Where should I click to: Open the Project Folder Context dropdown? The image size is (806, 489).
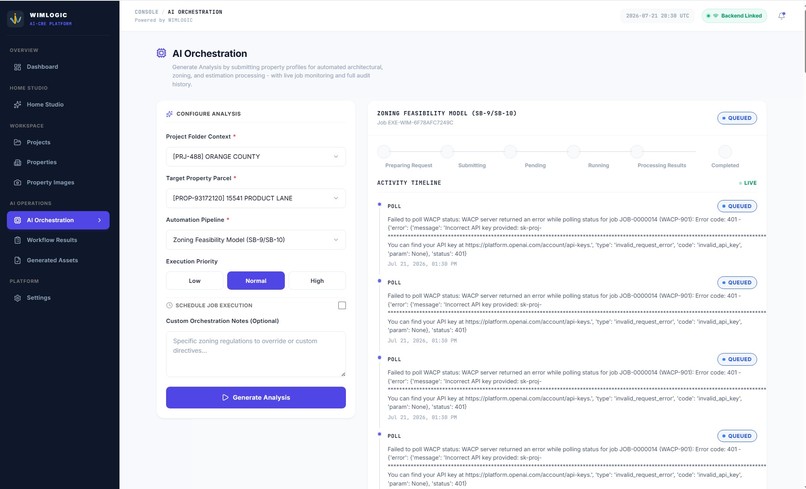[255, 157]
